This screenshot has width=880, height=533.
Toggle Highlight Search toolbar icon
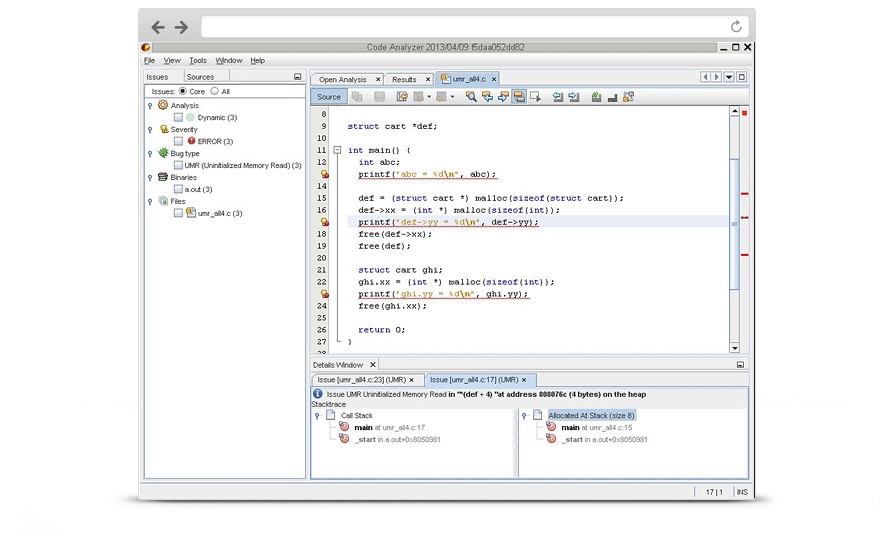[x=519, y=97]
